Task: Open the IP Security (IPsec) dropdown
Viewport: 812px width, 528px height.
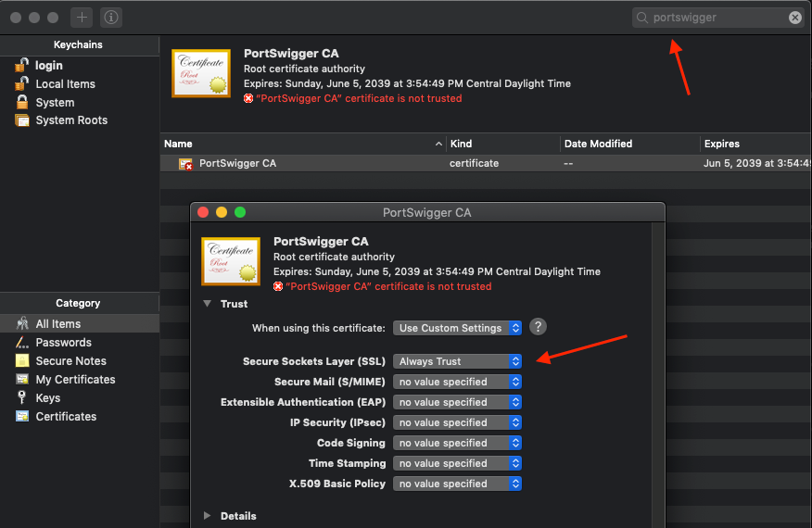Action: pos(457,423)
